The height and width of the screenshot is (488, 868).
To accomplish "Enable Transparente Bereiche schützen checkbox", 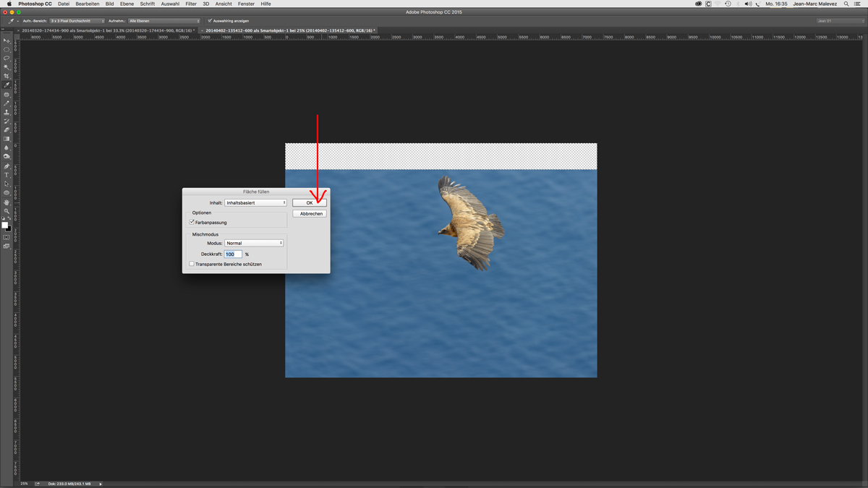I will click(192, 264).
